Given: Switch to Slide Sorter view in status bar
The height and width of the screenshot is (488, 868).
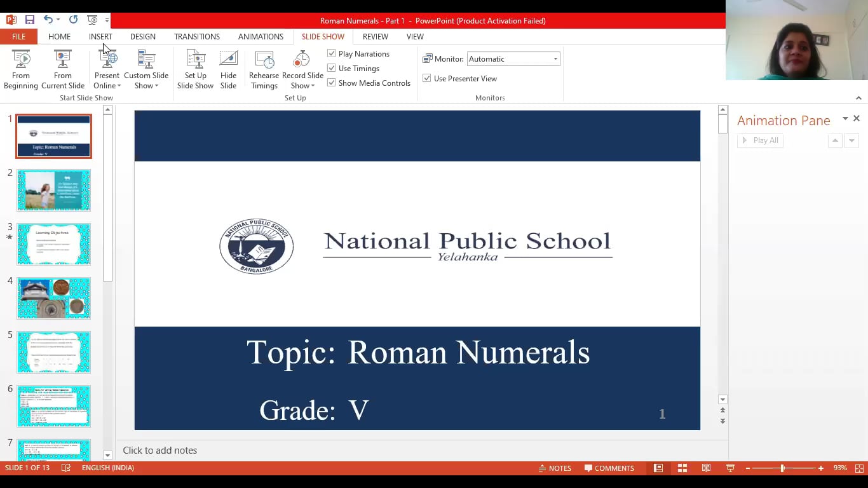Looking at the screenshot, I should coord(682,468).
